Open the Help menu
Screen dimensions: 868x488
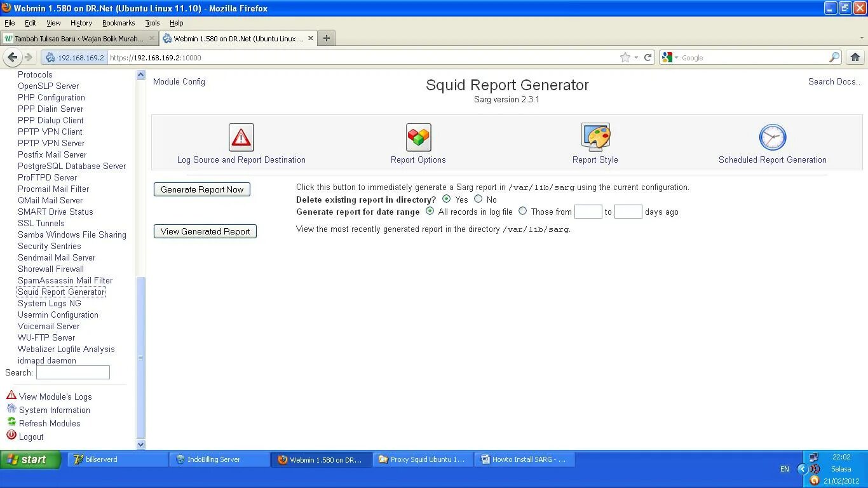click(176, 23)
